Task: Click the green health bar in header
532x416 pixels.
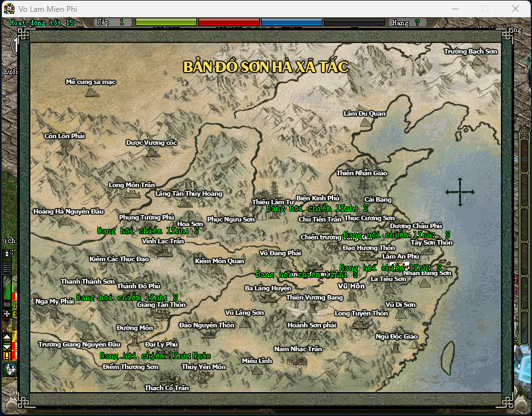Action: pyautogui.click(x=166, y=22)
